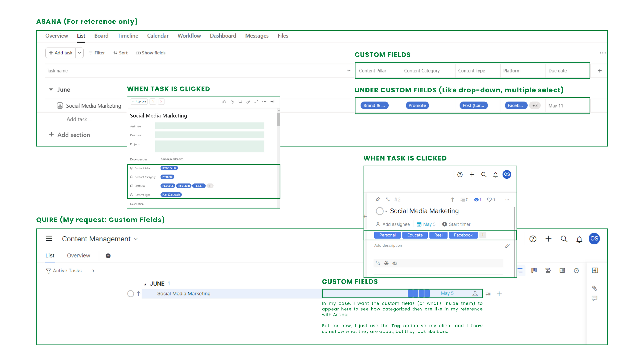Open Asana task detail in full screen

click(256, 102)
